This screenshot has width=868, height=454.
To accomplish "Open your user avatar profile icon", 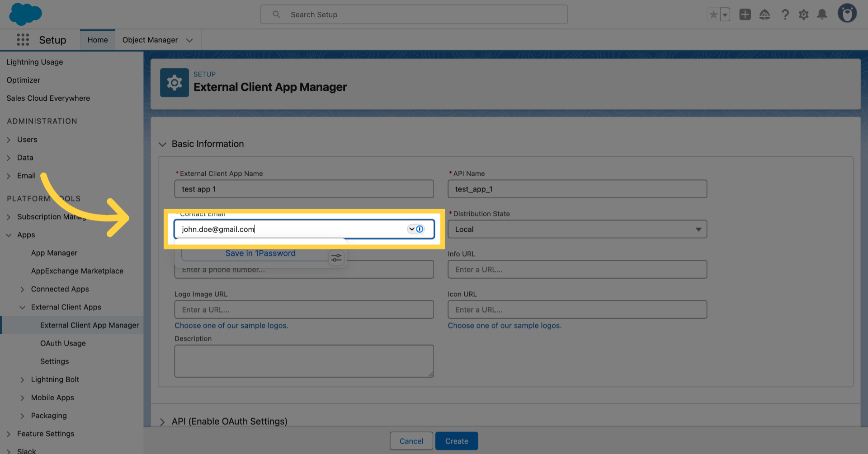I will [848, 13].
